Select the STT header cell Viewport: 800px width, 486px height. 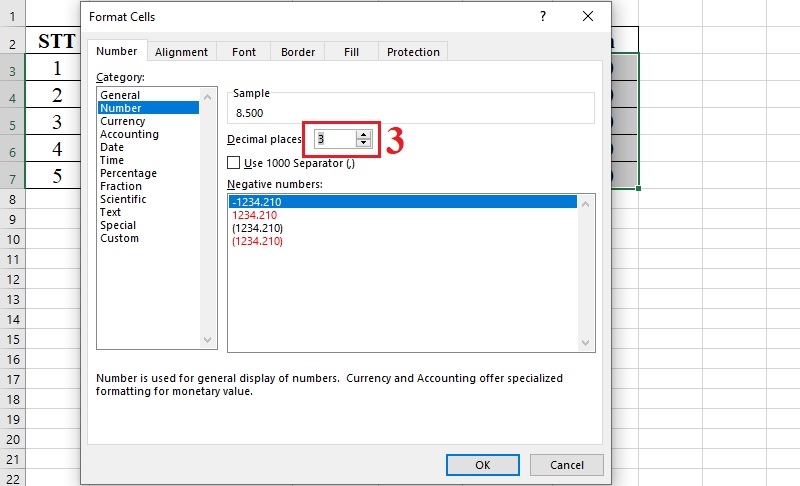[53, 40]
